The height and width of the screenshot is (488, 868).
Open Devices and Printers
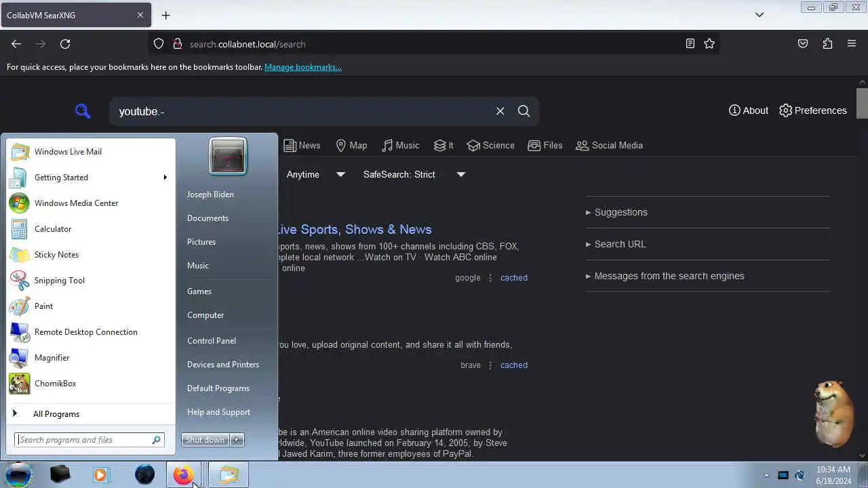223,365
